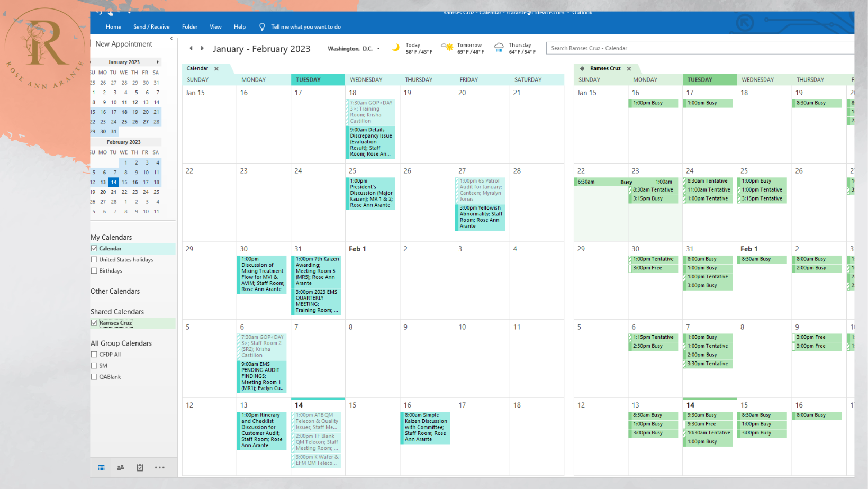Open Ramses' 10:30am Tentative slot

coord(708,433)
